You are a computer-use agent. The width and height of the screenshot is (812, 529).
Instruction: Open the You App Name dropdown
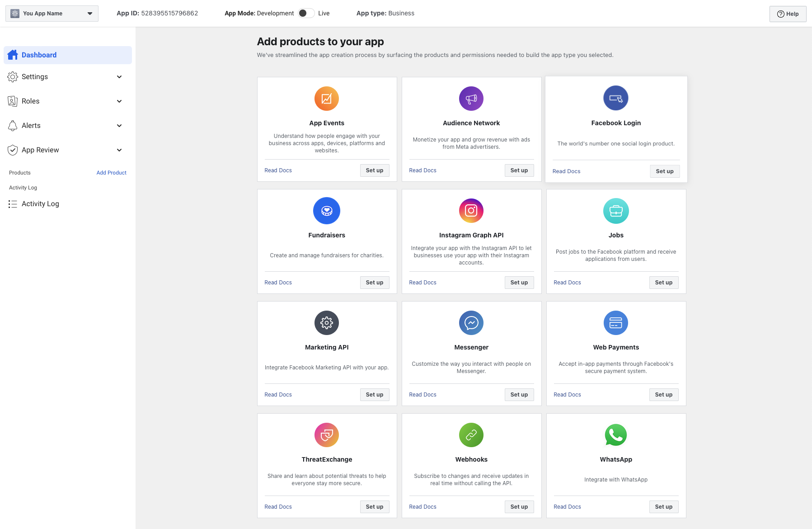pos(52,14)
